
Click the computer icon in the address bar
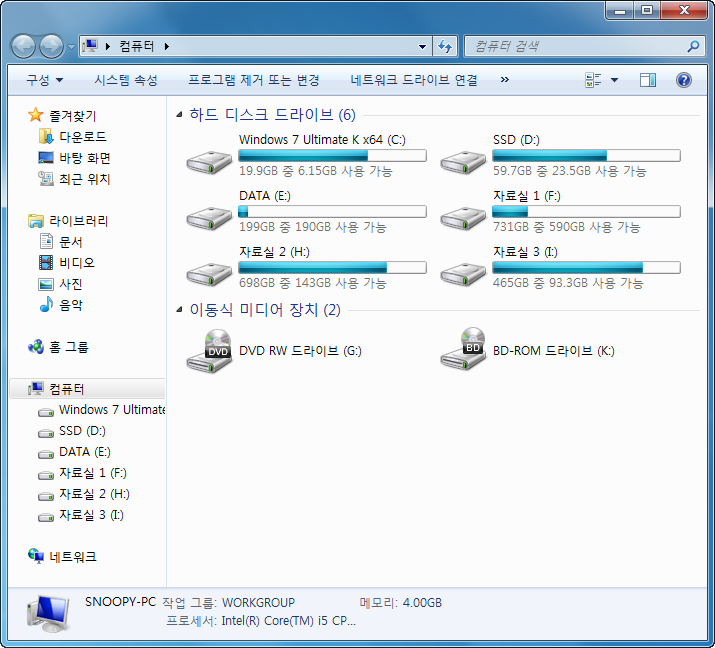tap(90, 46)
